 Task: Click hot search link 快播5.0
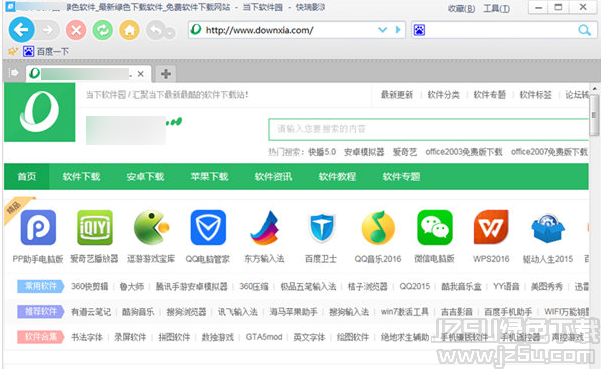[322, 152]
